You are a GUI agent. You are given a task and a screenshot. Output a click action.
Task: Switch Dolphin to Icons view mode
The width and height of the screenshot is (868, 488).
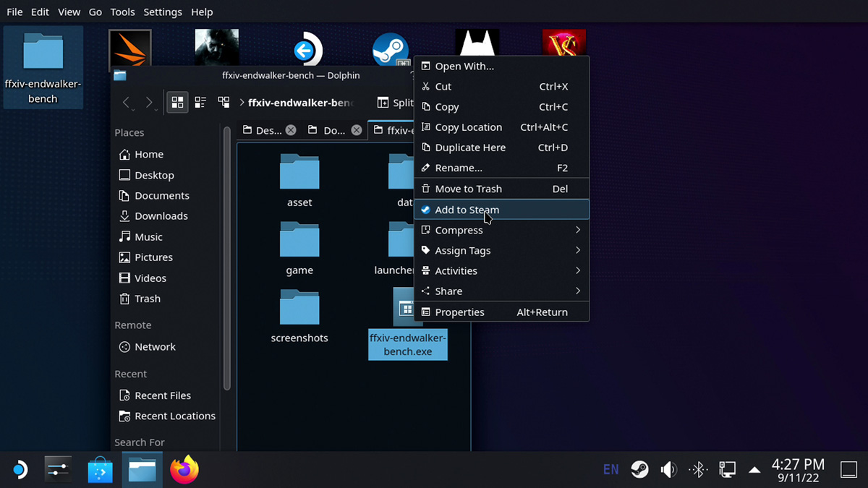177,103
